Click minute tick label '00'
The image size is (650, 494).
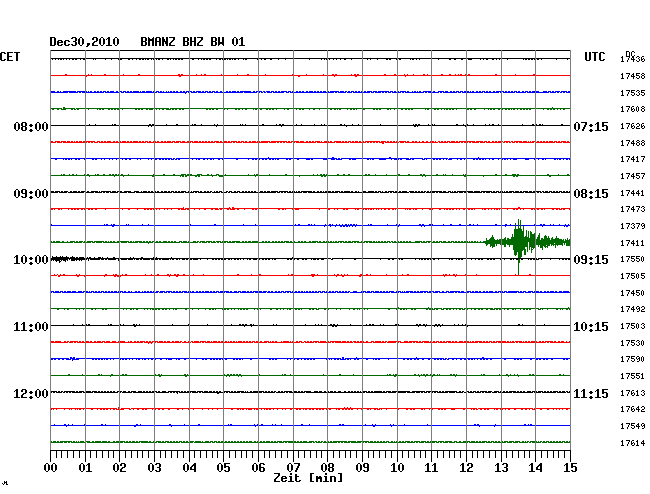click(51, 468)
